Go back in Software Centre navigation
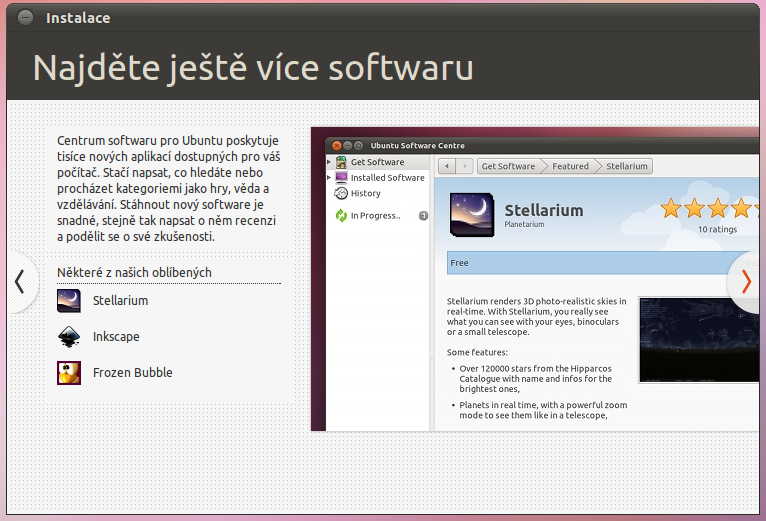 (x=447, y=166)
